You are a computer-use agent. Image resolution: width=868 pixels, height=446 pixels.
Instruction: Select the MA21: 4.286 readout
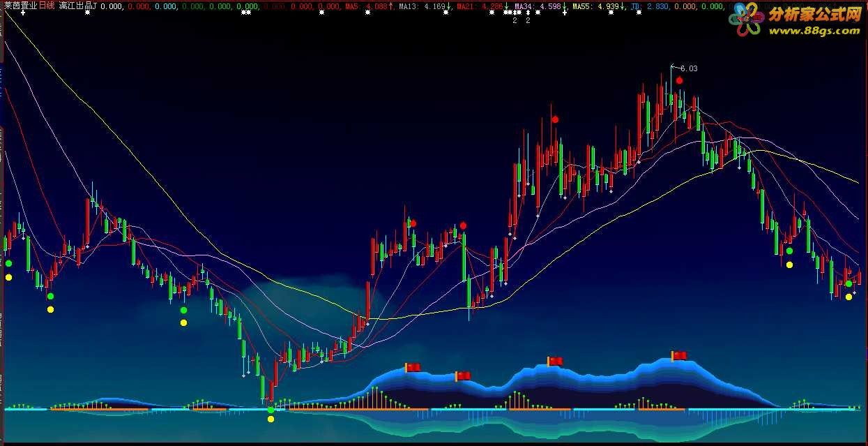[480, 6]
